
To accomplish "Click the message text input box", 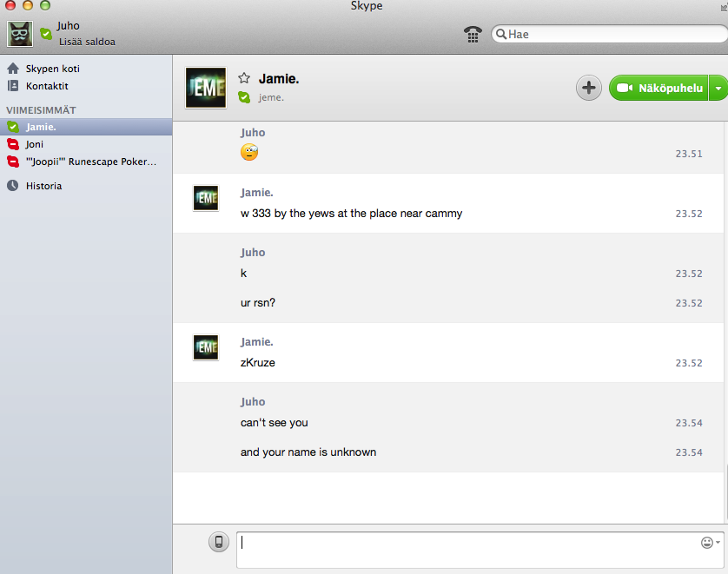I will 469,550.
